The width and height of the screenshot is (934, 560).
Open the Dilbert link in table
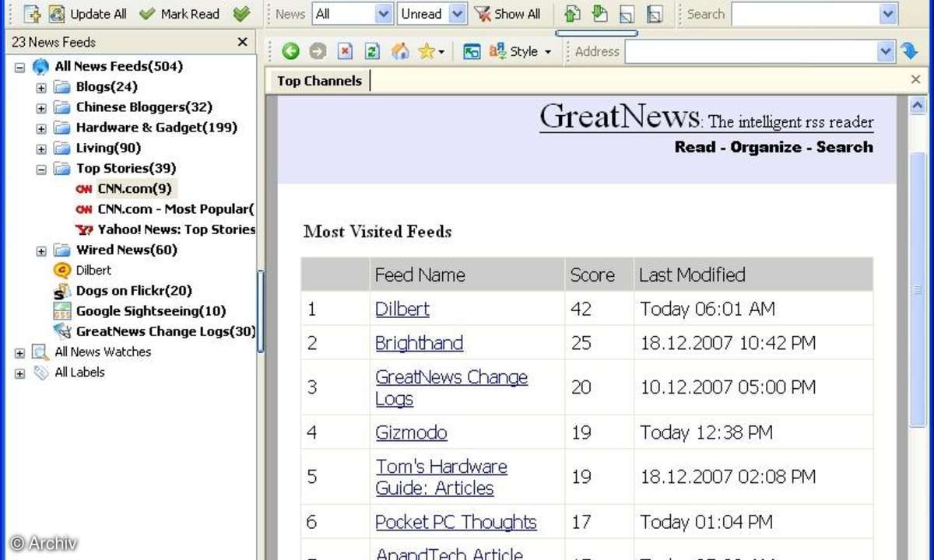pos(402,309)
